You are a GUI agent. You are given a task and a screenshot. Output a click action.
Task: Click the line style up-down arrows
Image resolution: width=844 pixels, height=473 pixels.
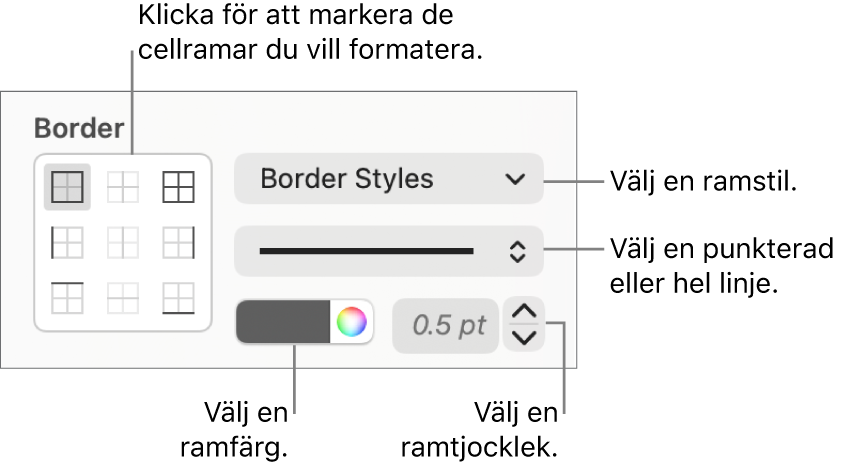(517, 251)
